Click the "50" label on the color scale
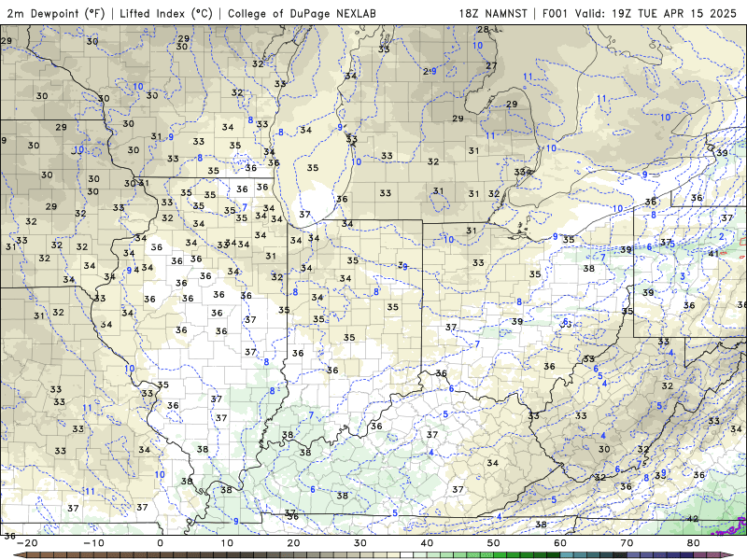This screenshot has height=560, width=747. [x=494, y=543]
